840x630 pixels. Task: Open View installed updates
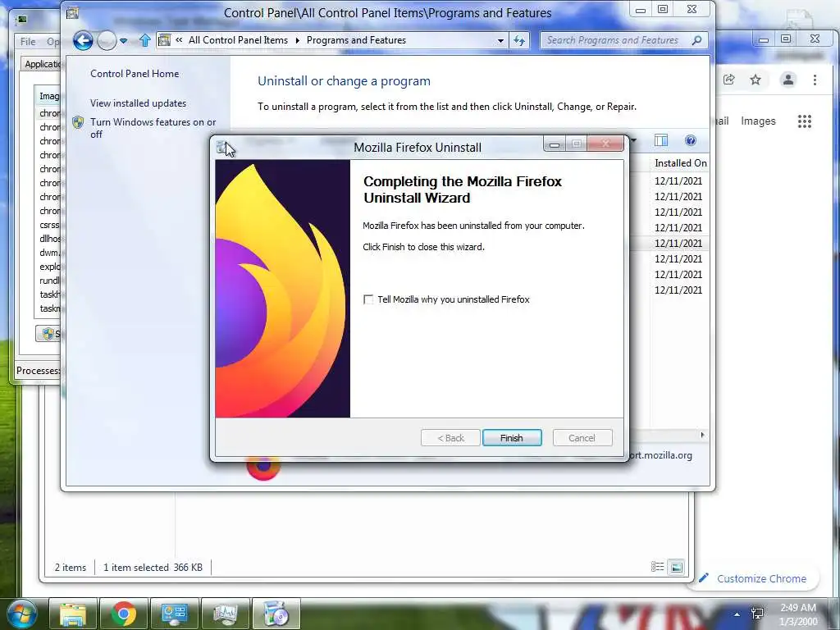click(138, 103)
